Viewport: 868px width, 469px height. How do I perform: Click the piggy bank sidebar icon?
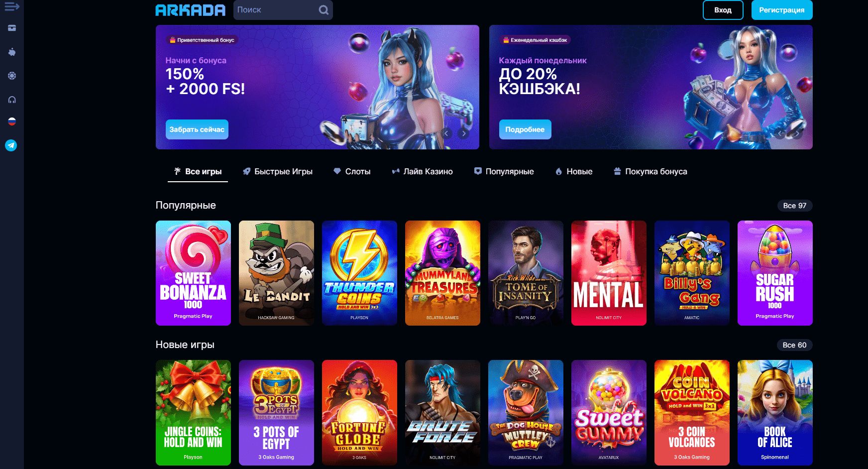click(12, 52)
